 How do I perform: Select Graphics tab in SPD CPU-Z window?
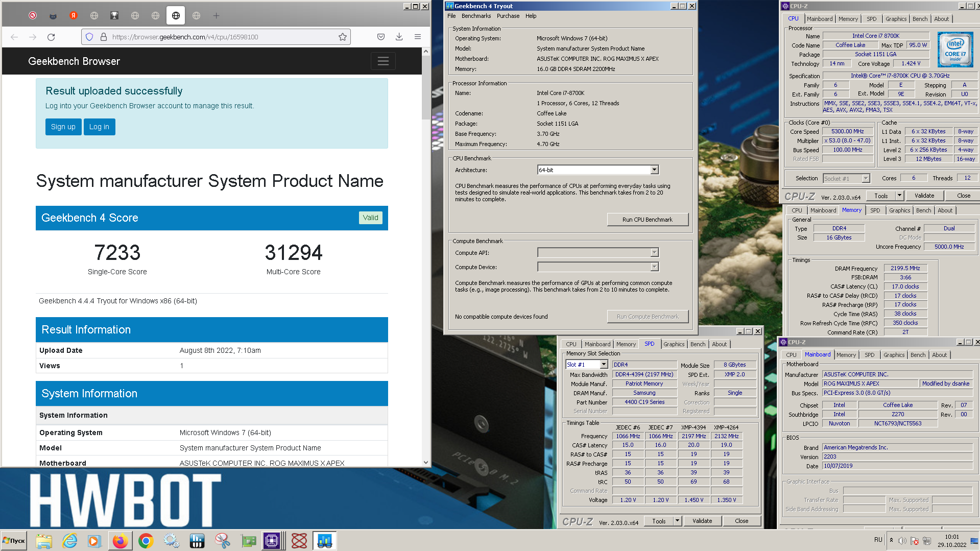pyautogui.click(x=674, y=344)
